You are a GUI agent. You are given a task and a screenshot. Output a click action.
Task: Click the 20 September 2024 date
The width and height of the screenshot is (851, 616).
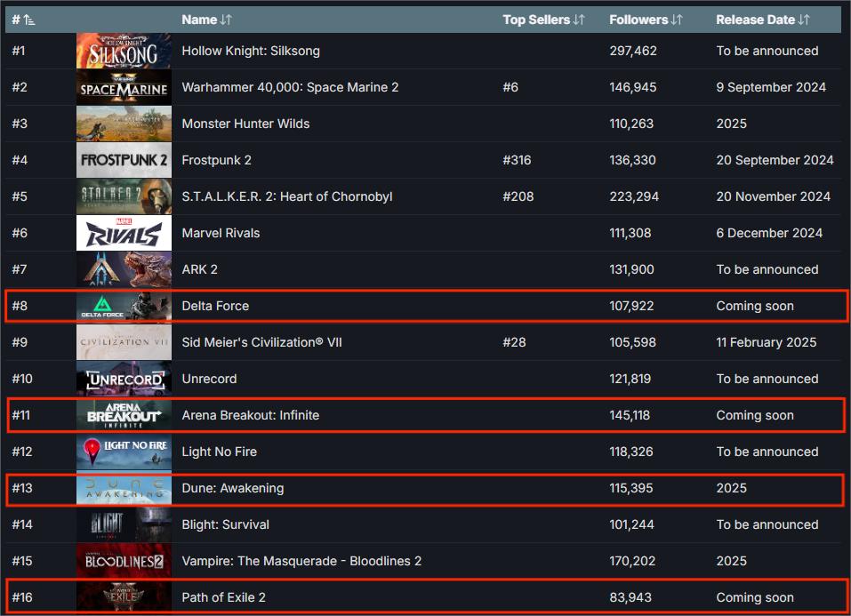pos(775,160)
